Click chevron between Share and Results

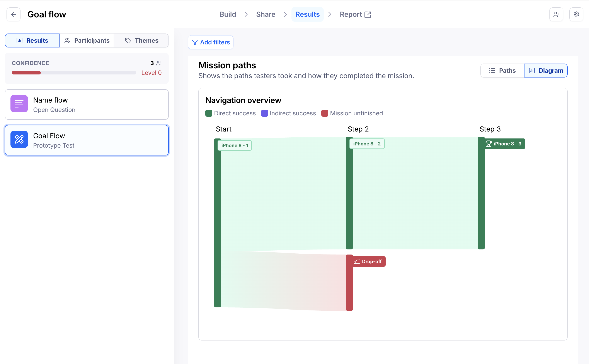pos(285,14)
